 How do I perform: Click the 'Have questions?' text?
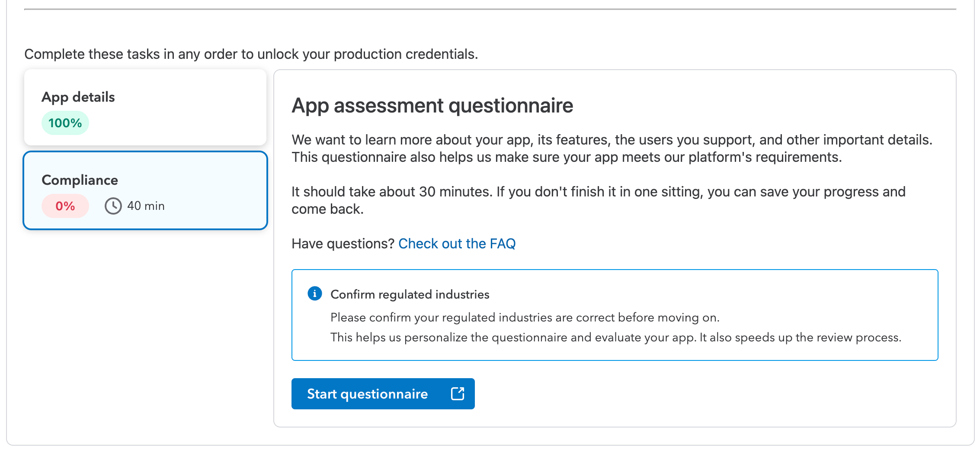click(343, 244)
